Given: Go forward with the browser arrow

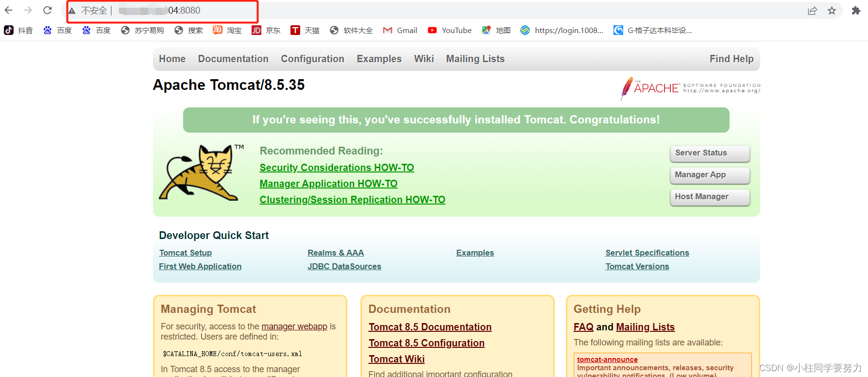Looking at the screenshot, I should coord(28,10).
